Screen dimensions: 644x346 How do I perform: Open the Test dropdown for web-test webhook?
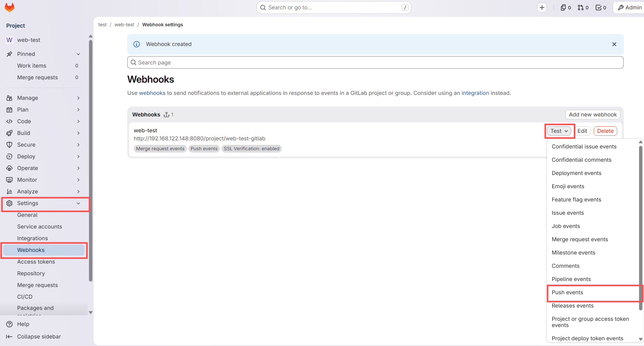(x=559, y=131)
